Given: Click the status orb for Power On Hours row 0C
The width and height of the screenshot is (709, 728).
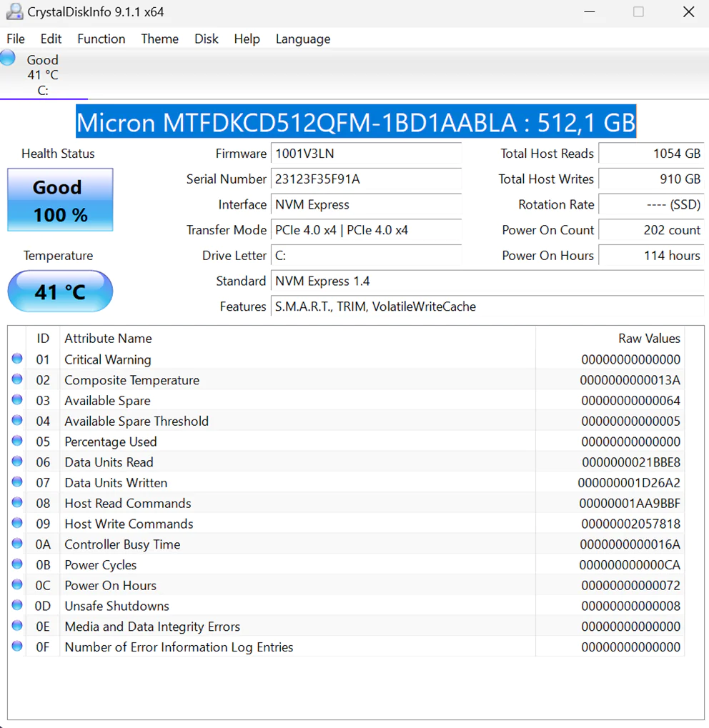Looking at the screenshot, I should coord(17,584).
